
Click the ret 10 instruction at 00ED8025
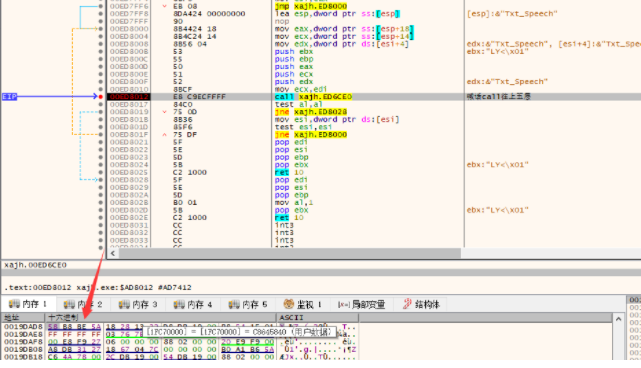[289, 172]
